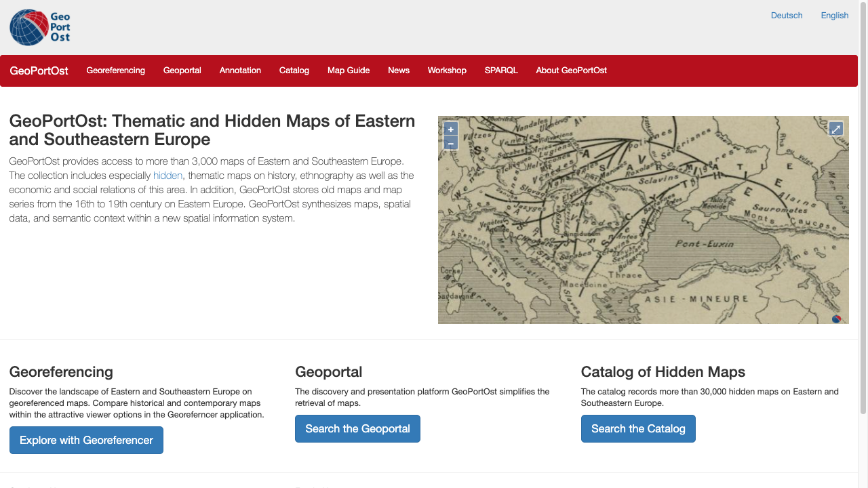Follow the 'hidden' link in description
Image resolution: width=868 pixels, height=488 pixels.
(167, 176)
